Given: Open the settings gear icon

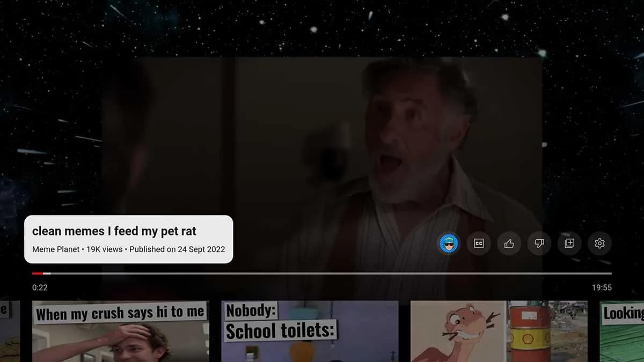Looking at the screenshot, I should point(599,243).
